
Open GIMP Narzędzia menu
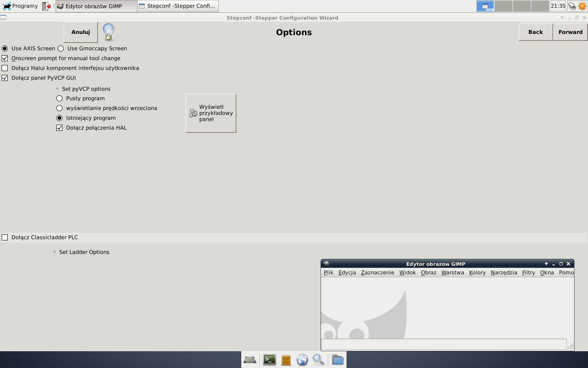(x=503, y=272)
